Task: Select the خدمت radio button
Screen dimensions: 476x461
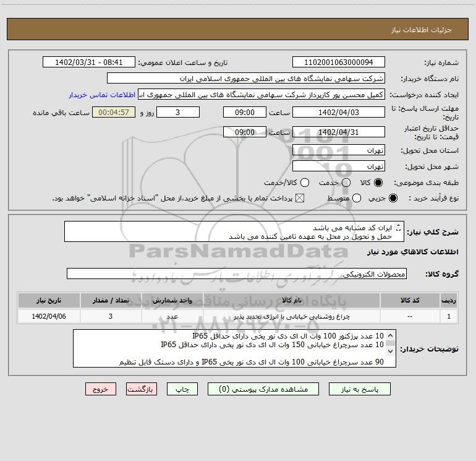Action: [x=346, y=183]
